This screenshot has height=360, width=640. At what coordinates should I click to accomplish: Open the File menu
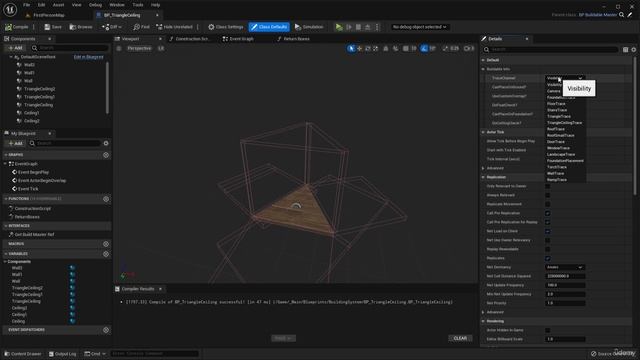tap(27, 5)
